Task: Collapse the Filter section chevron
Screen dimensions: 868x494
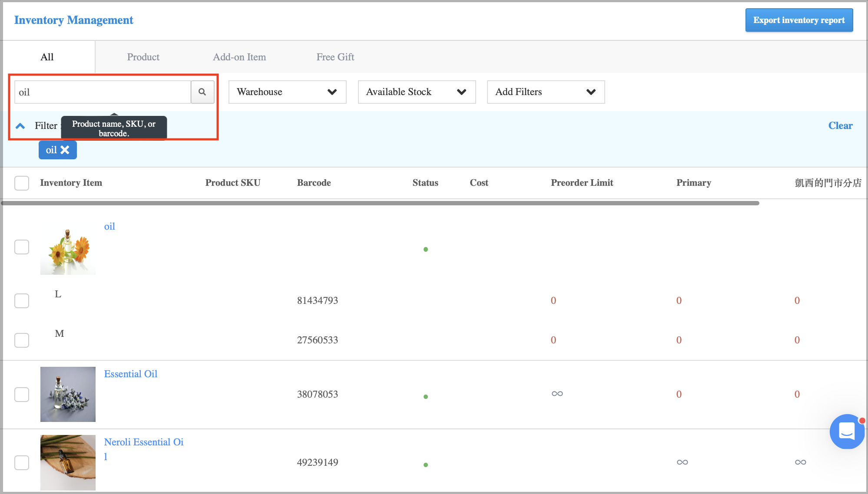Action: coord(20,126)
